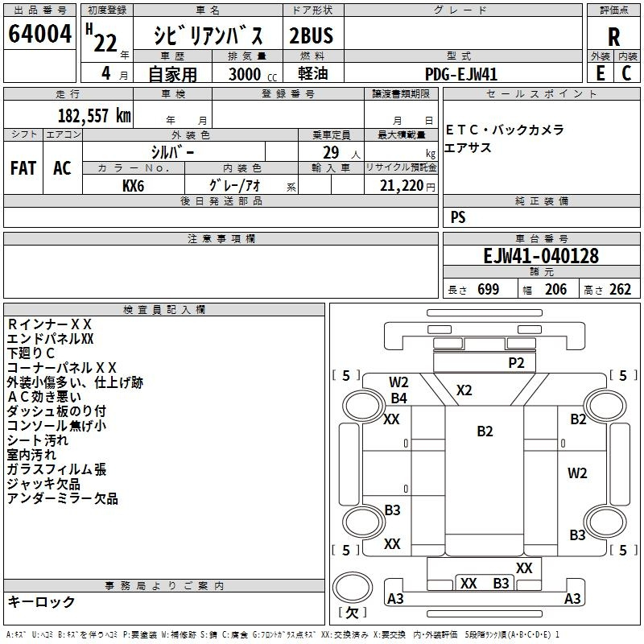Click the office notice キーロック

pyautogui.click(x=41, y=601)
